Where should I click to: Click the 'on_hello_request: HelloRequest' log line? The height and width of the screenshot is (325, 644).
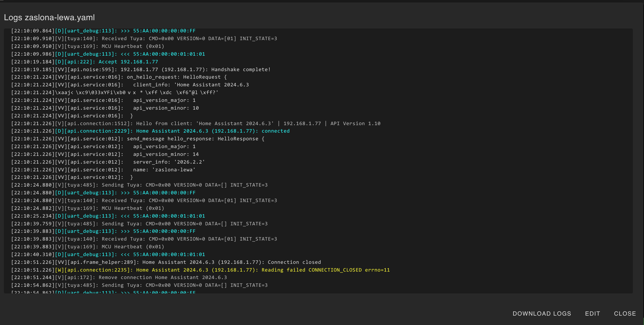click(119, 77)
